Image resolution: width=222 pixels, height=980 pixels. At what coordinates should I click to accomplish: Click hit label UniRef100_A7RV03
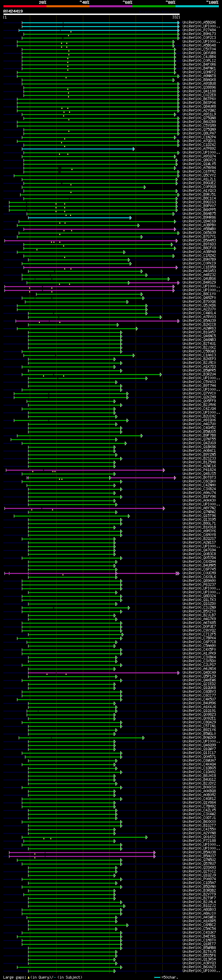tap(199, 317)
